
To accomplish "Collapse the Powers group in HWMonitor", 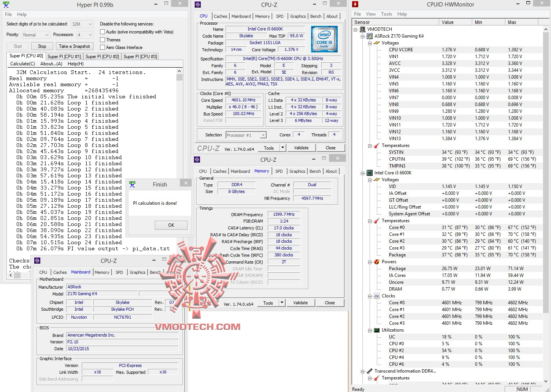I will [x=370, y=262].
